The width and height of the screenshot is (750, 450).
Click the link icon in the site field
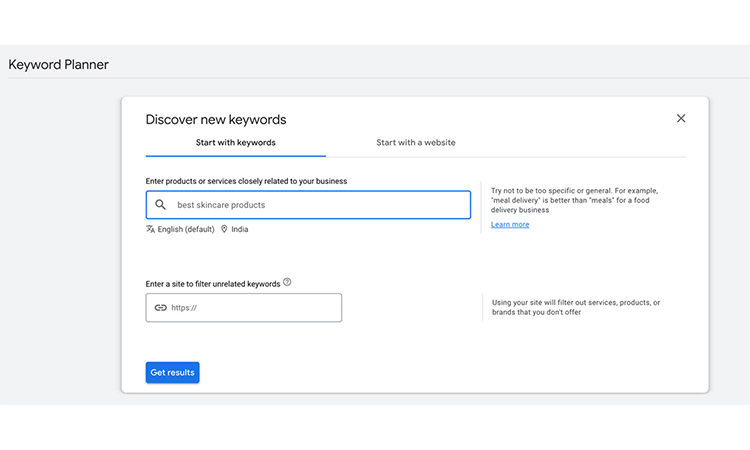(161, 307)
